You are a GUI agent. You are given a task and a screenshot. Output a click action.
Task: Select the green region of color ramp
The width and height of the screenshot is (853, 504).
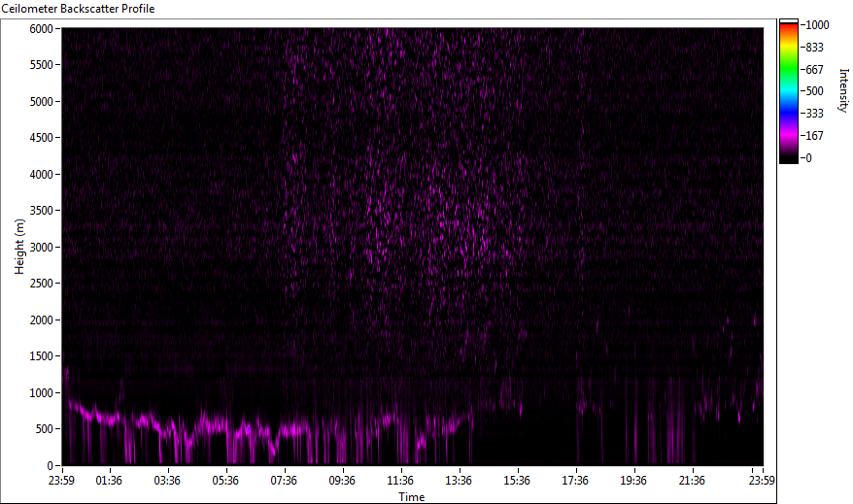tap(788, 68)
